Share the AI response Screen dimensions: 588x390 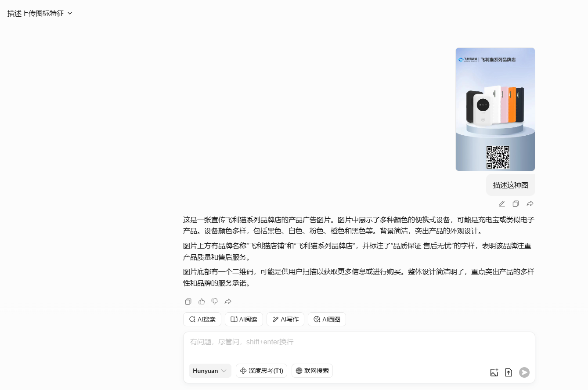(x=227, y=301)
